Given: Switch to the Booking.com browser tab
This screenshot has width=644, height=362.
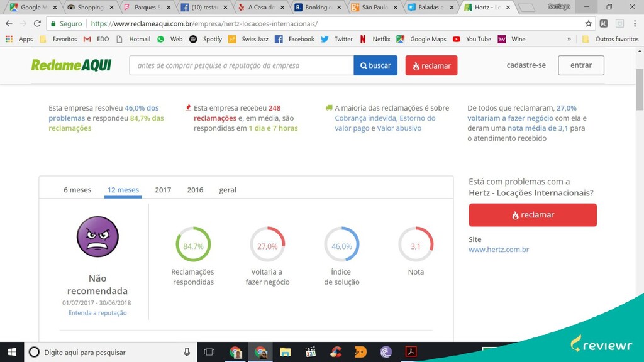Looking at the screenshot, I should 318,7.
